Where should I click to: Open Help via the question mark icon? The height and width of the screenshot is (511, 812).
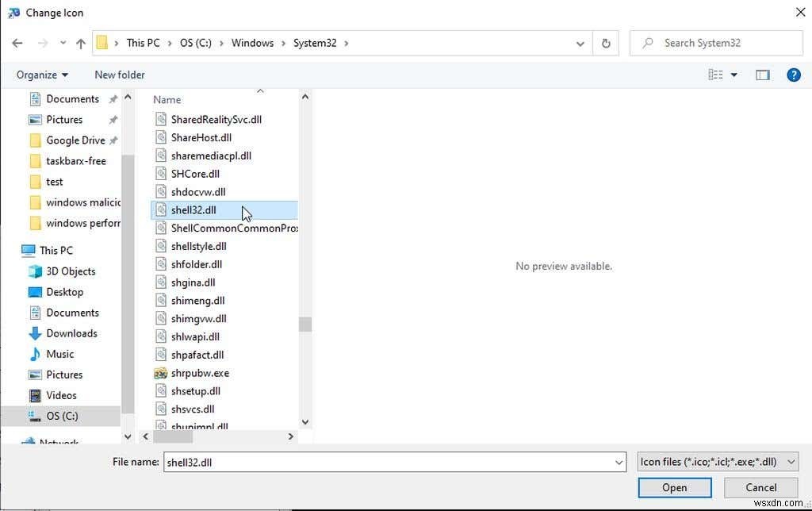coord(794,75)
